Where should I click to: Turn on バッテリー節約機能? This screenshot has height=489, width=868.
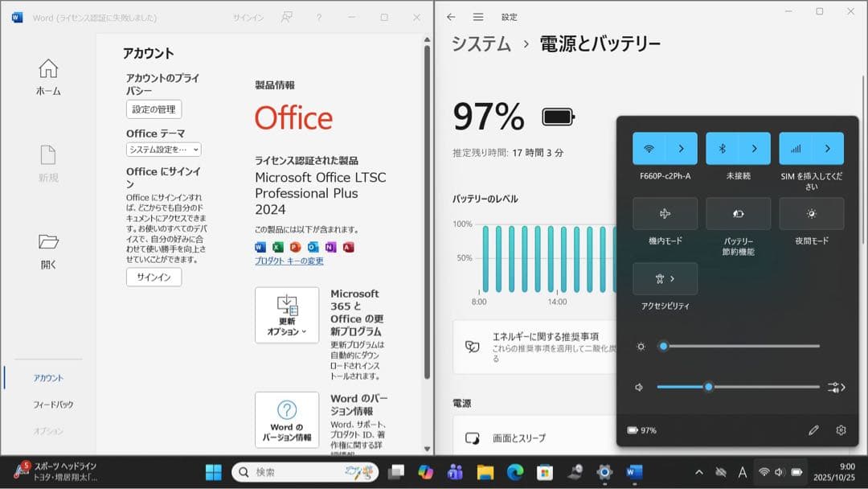(x=738, y=213)
